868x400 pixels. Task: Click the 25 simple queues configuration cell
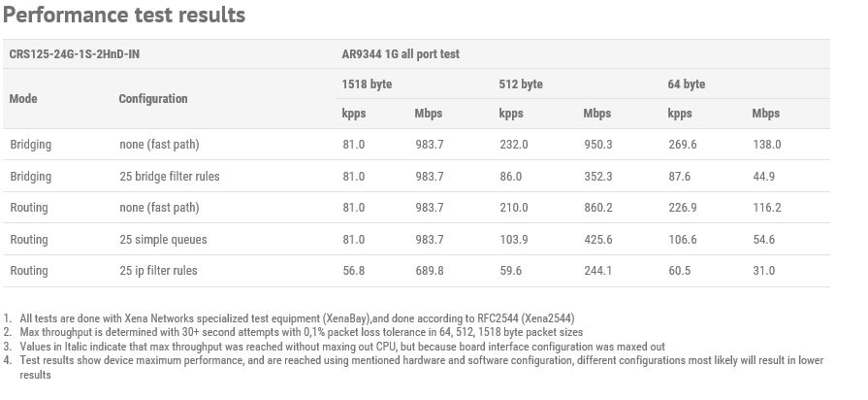163,240
